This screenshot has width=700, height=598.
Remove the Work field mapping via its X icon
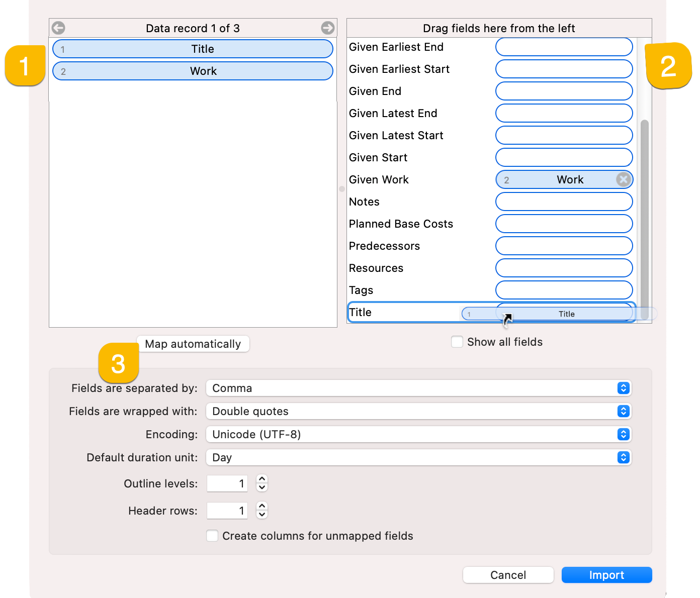623,179
